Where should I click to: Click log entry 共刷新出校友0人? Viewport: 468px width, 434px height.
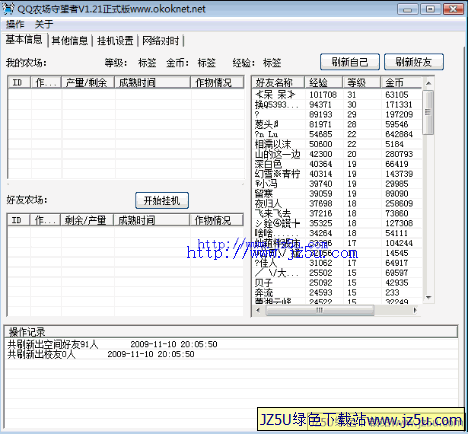(x=231, y=354)
